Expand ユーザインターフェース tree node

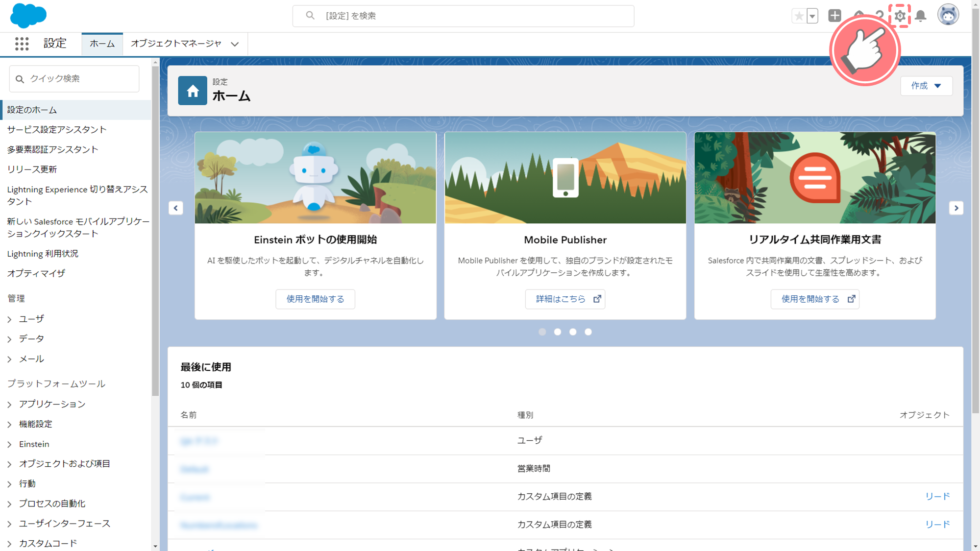9,524
